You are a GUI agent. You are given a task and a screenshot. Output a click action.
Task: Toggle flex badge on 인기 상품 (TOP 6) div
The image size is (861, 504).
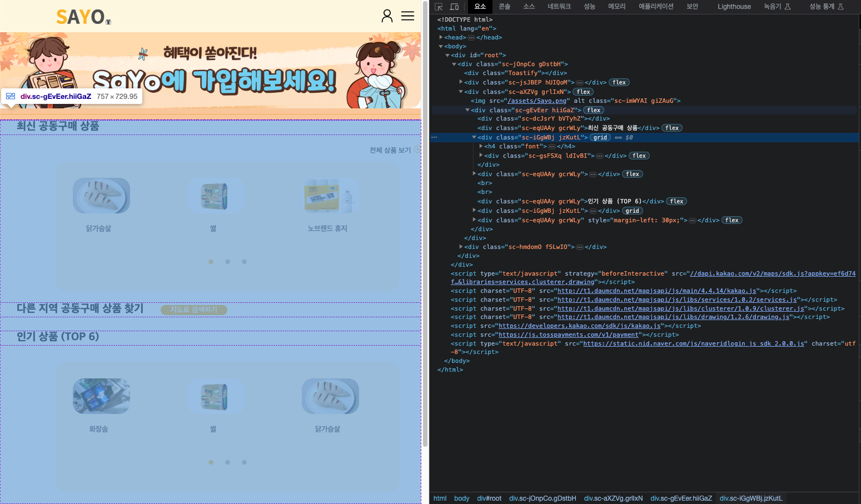(x=676, y=201)
